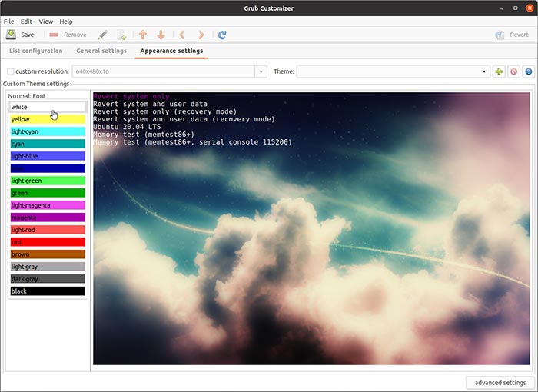Click the advanced settings button
The image size is (538, 392).
tap(500, 383)
